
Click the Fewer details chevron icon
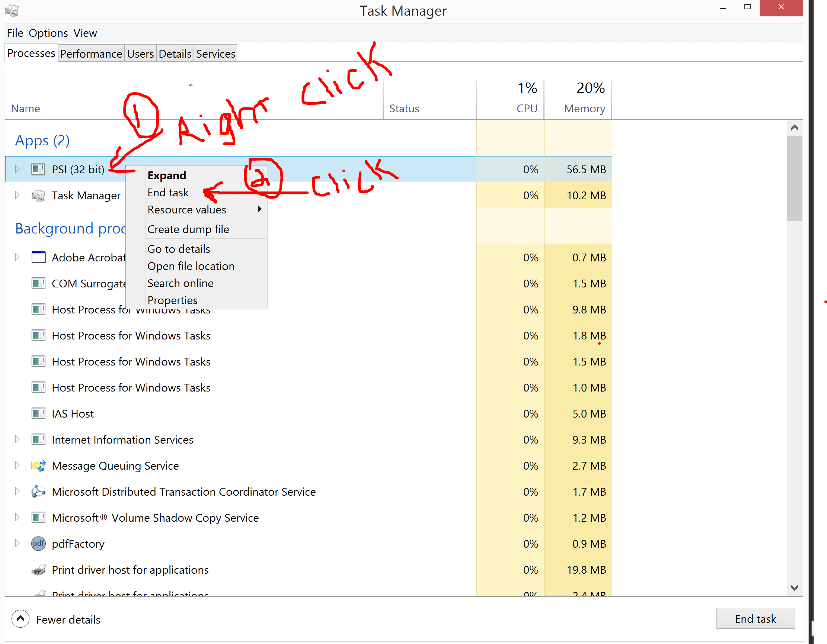(x=20, y=619)
